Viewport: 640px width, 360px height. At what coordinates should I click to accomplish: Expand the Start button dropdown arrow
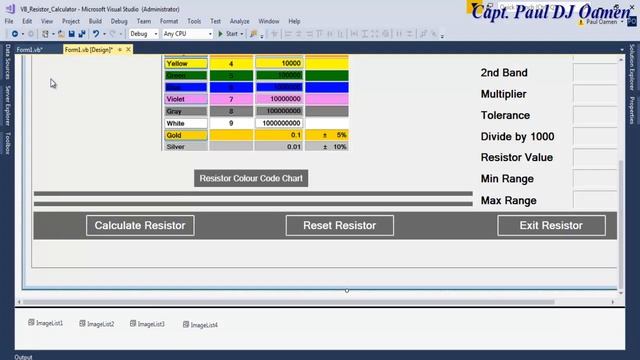242,34
